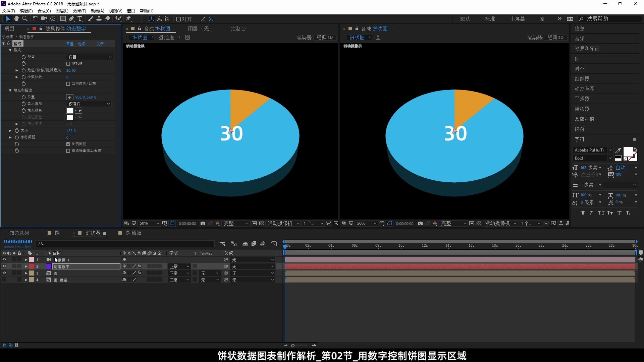Switch to the 圆通道 timeline tab
Screen dimensions: 644x362
pyautogui.click(x=133, y=233)
